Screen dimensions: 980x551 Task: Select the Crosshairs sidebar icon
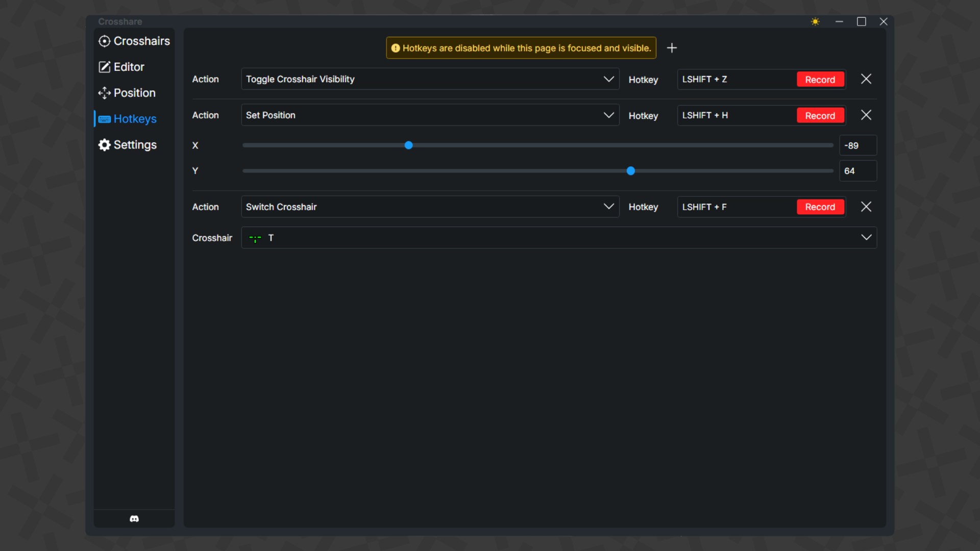point(104,41)
